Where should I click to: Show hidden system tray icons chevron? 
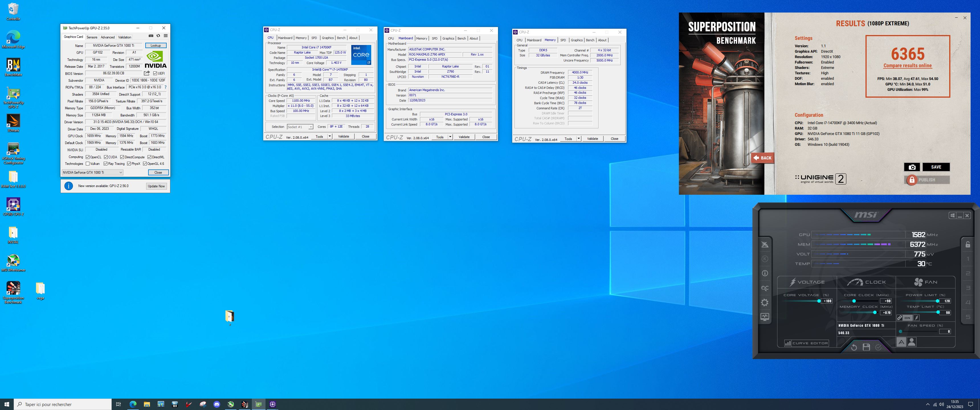point(928,404)
